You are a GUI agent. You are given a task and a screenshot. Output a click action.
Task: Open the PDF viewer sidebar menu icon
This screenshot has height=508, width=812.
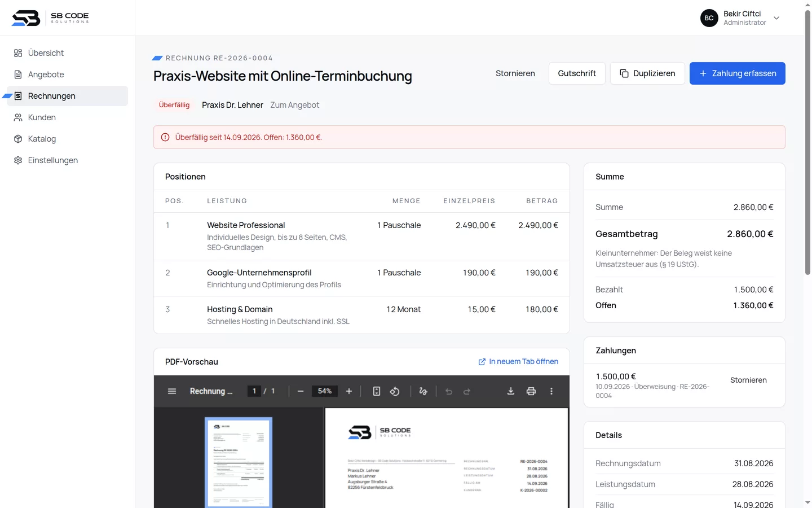(x=172, y=391)
